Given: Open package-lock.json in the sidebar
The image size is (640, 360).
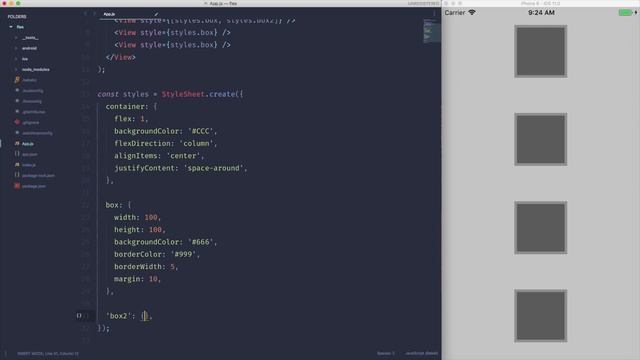Looking at the screenshot, I should click(x=38, y=176).
